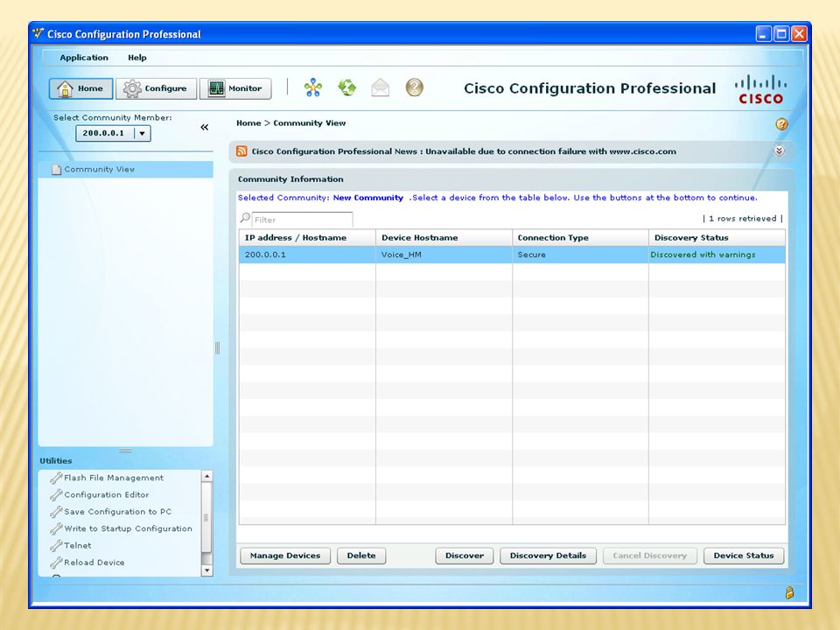Open the Application menu
The height and width of the screenshot is (630, 840).
pos(84,58)
